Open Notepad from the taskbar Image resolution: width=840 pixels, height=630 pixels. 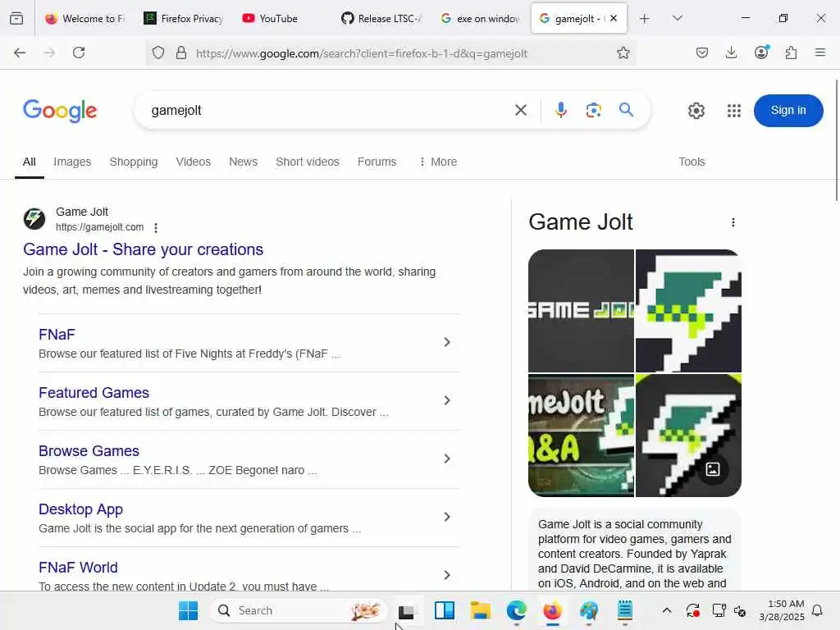624,610
